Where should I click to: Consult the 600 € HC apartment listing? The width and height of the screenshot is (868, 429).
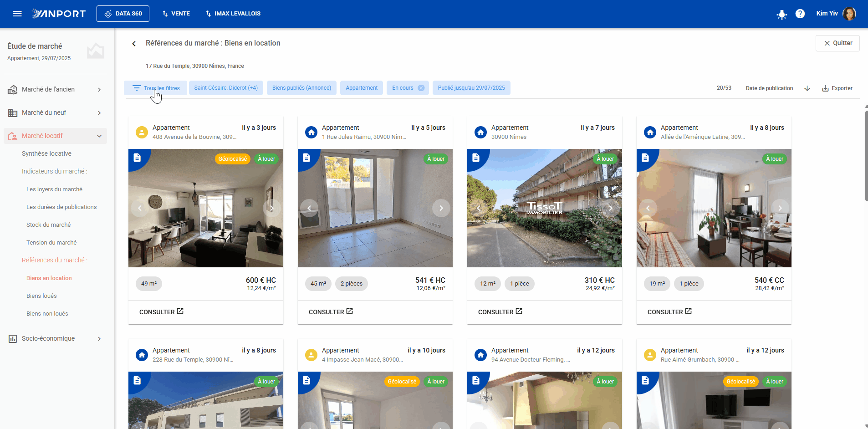click(x=161, y=312)
